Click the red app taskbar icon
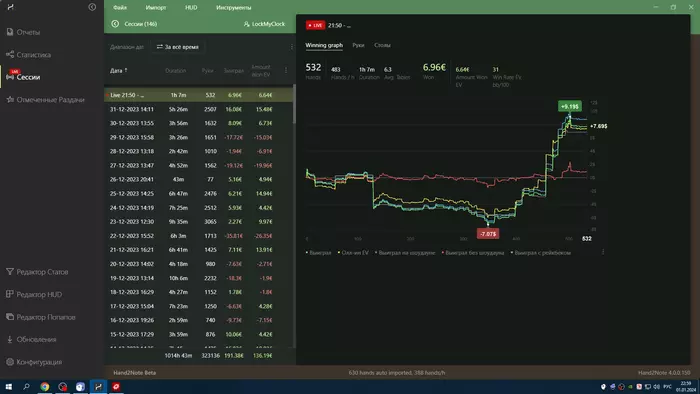 point(116,386)
